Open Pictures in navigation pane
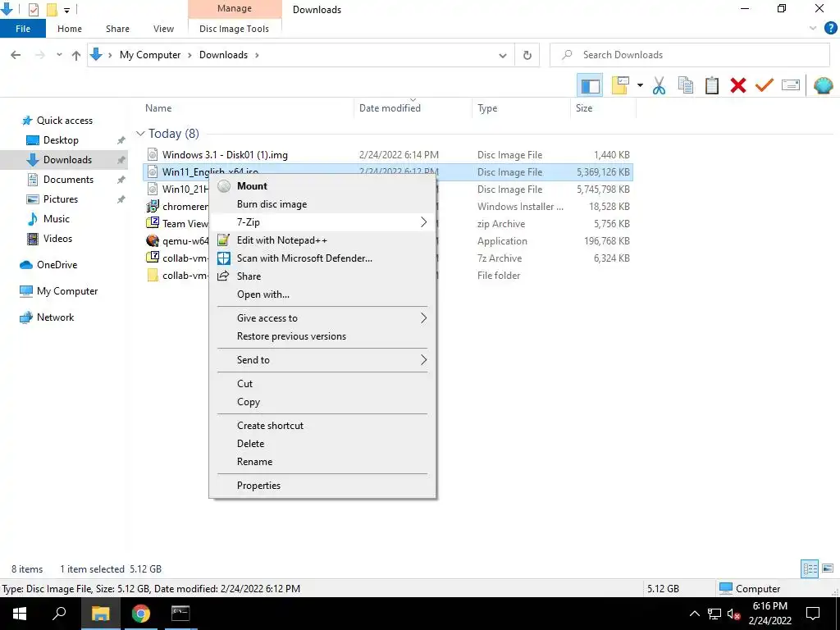Screen dimensions: 840x630 [x=60, y=199]
